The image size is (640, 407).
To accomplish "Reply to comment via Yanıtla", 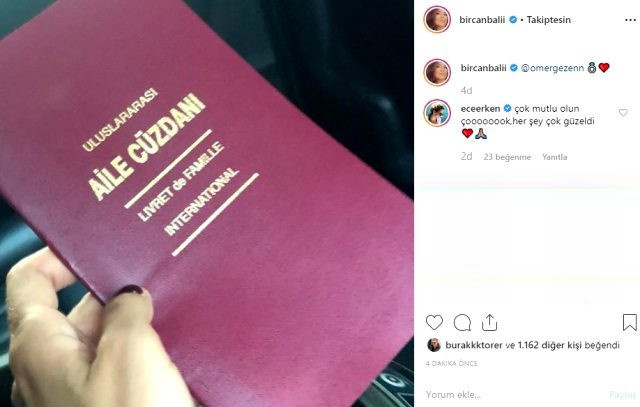I will pos(554,157).
